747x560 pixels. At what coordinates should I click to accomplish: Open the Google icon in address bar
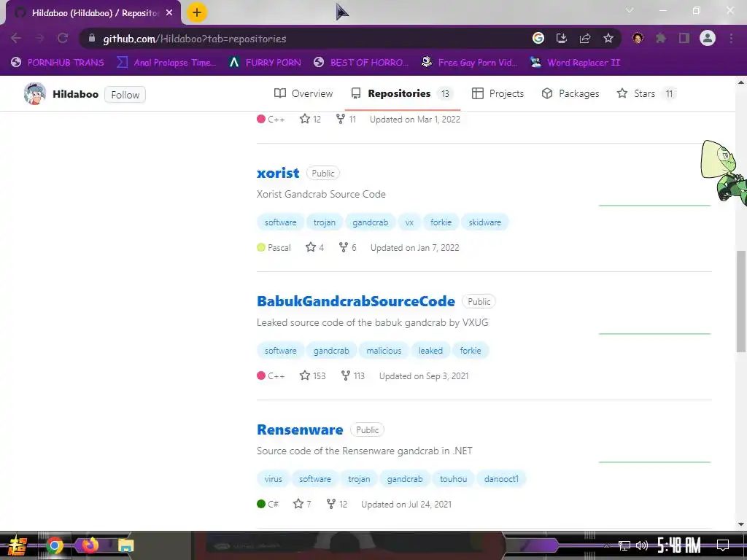(x=538, y=38)
